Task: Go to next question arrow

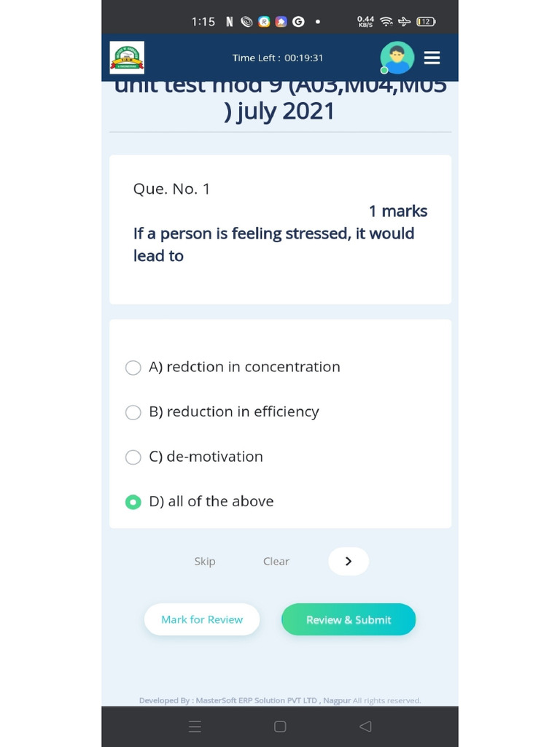Action: pos(348,561)
